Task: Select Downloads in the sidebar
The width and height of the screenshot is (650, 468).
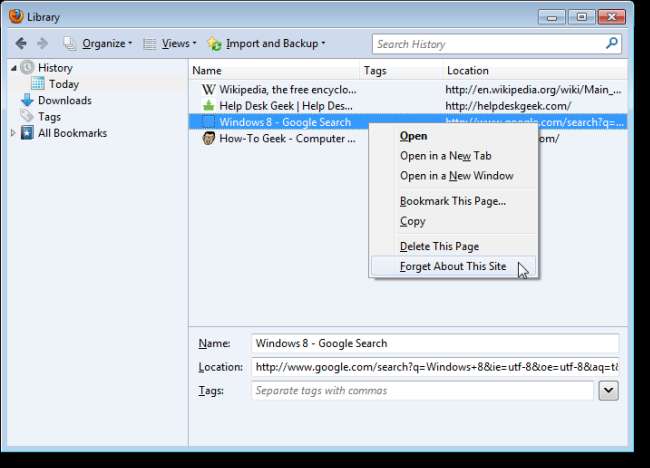Action: tap(65, 100)
